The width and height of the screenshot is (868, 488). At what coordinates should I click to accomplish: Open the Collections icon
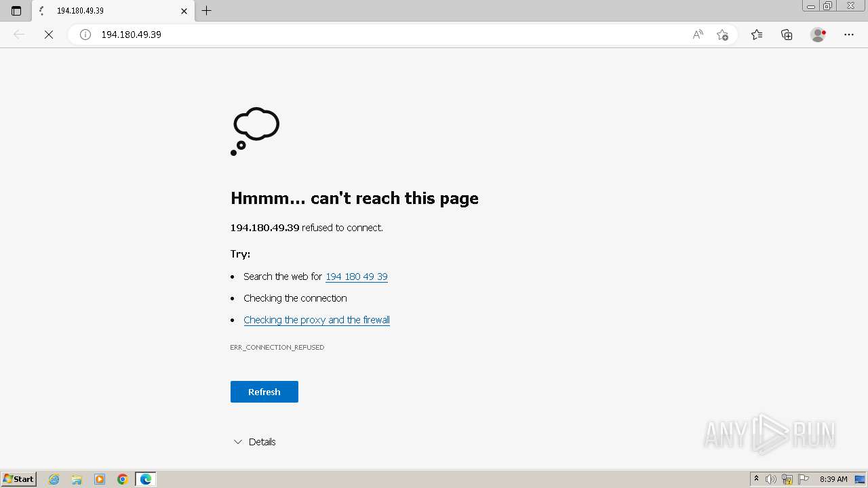(x=787, y=35)
